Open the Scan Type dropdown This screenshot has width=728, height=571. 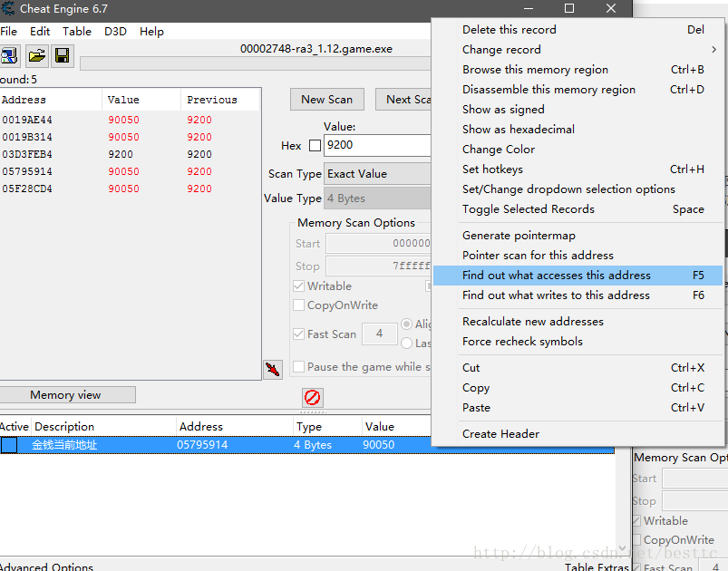tap(377, 174)
